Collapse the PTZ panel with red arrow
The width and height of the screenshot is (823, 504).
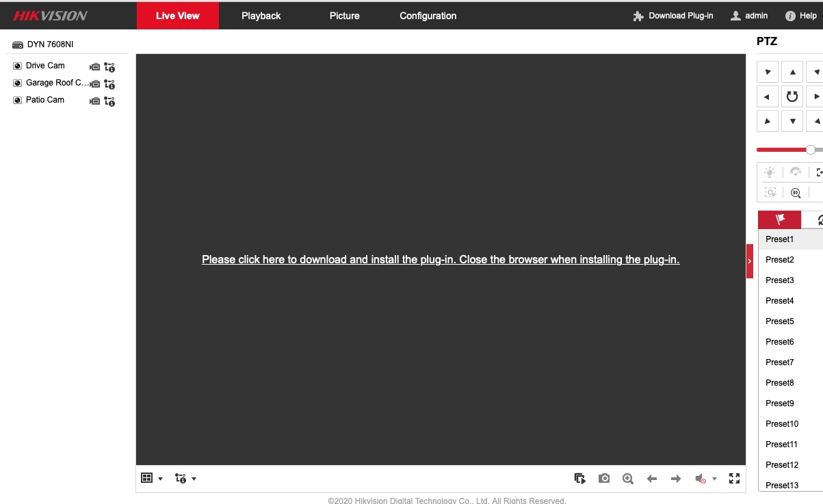(749, 261)
